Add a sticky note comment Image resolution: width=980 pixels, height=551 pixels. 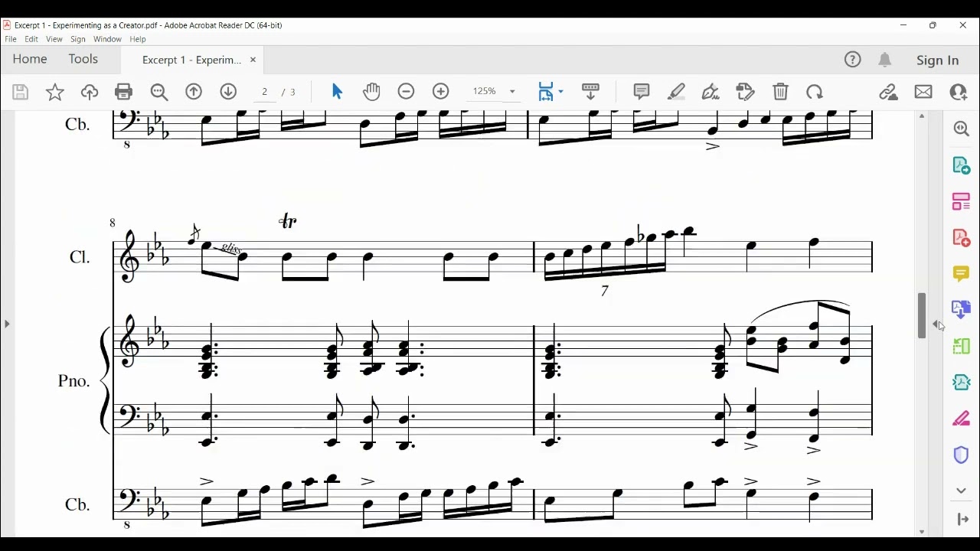[642, 92]
